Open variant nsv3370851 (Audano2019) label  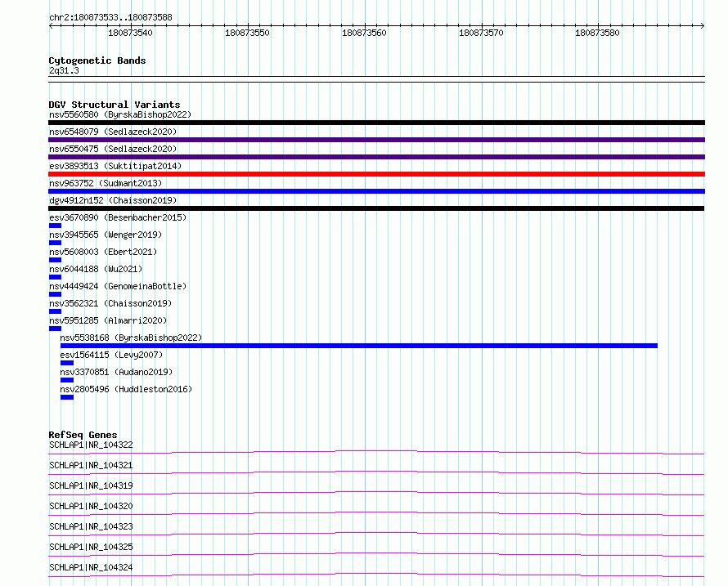[116, 372]
